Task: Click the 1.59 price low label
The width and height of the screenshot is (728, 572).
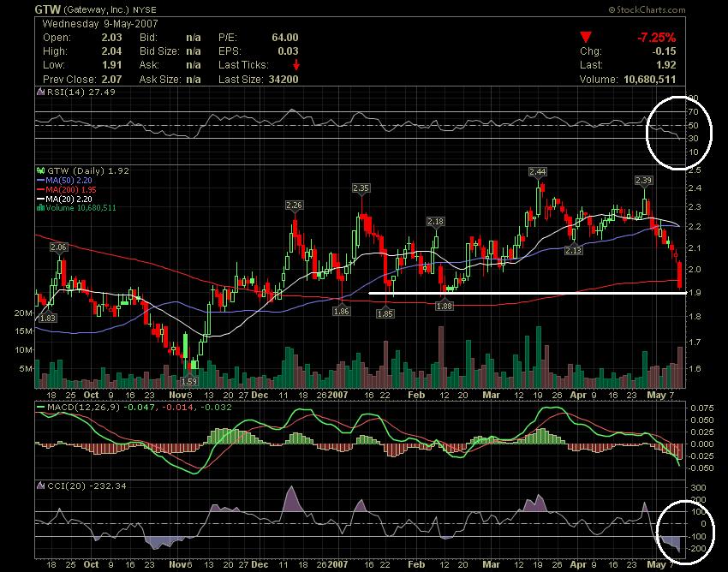Action: [188, 382]
